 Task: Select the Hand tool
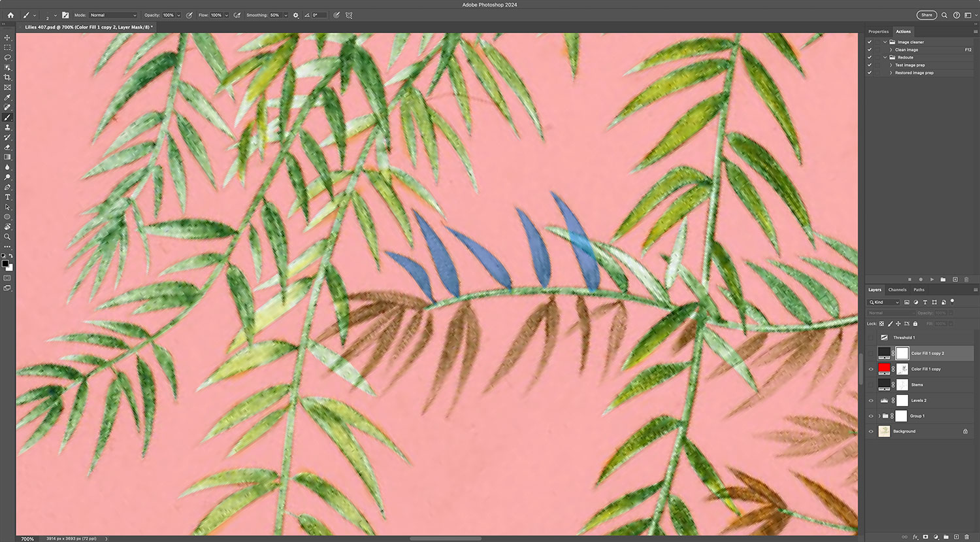coord(7,227)
